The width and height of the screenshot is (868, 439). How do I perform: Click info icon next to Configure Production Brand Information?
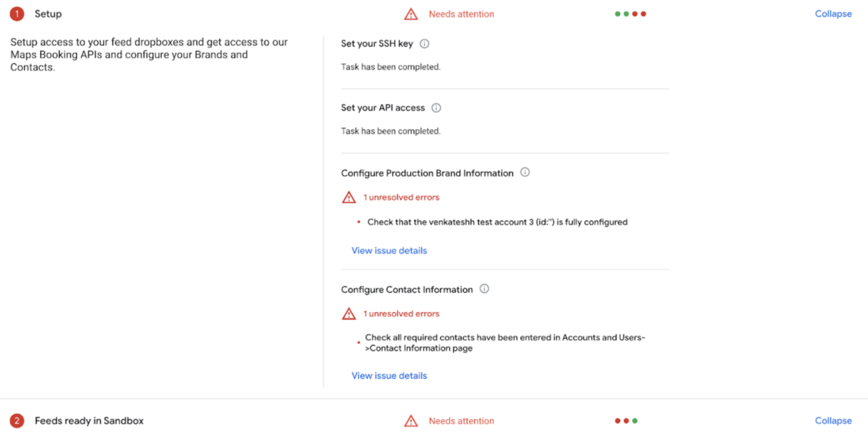click(x=525, y=172)
